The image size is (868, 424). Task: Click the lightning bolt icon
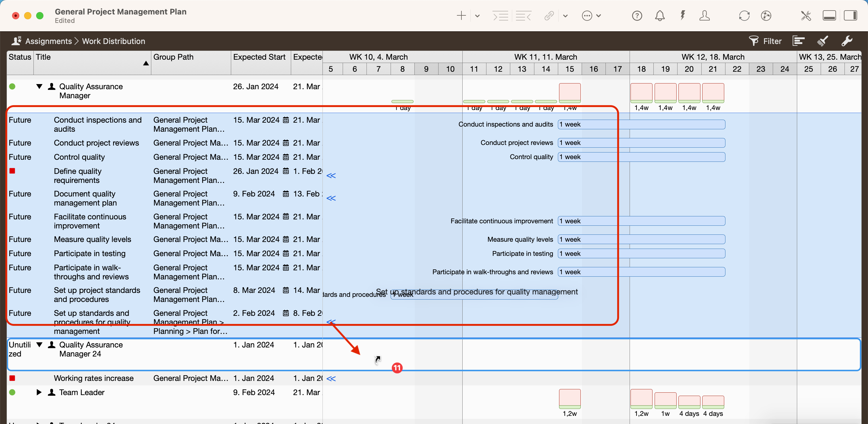click(x=683, y=15)
